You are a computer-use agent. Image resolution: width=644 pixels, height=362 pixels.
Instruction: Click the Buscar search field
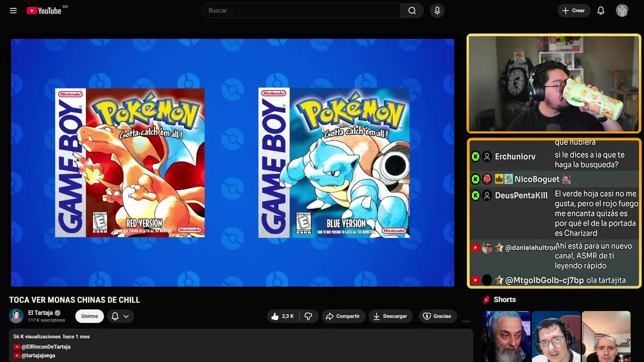click(x=301, y=11)
